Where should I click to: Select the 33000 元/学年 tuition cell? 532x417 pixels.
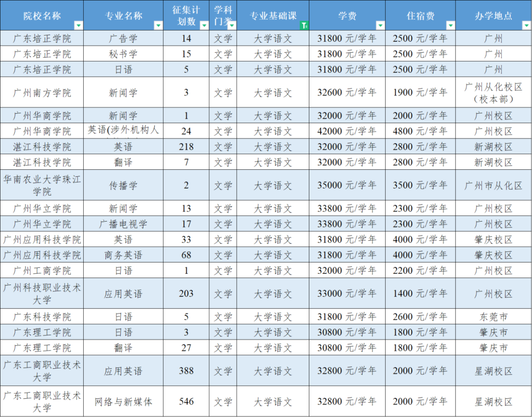pyautogui.click(x=347, y=293)
